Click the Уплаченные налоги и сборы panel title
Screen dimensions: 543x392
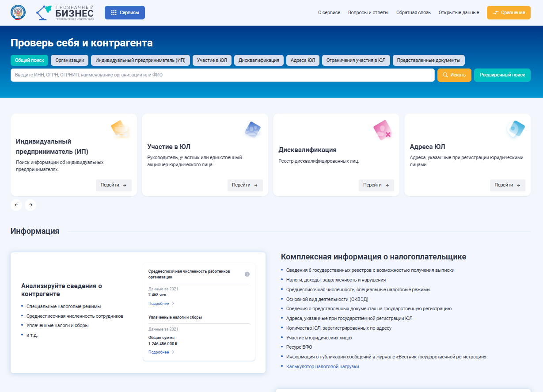(175, 317)
